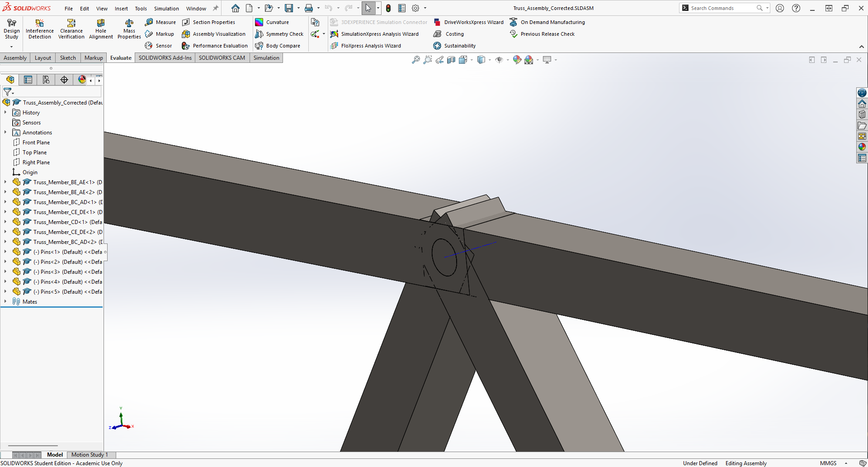Image resolution: width=868 pixels, height=467 pixels.
Task: Select Right Plane in tree
Action: coord(36,162)
